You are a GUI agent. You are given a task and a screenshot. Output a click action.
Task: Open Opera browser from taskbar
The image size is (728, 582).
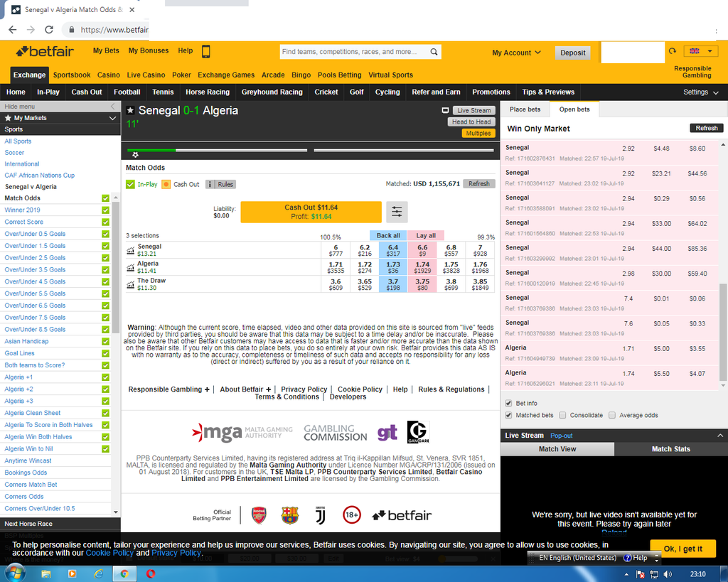pos(151,574)
